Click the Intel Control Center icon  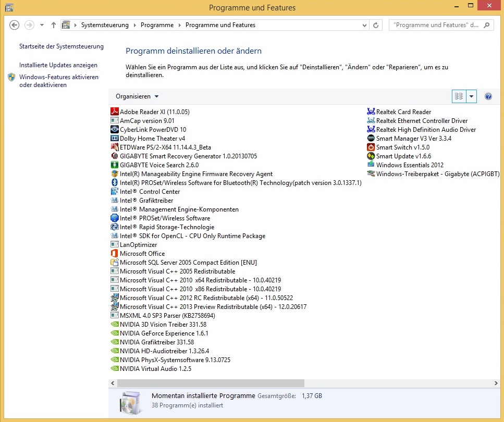pos(115,191)
